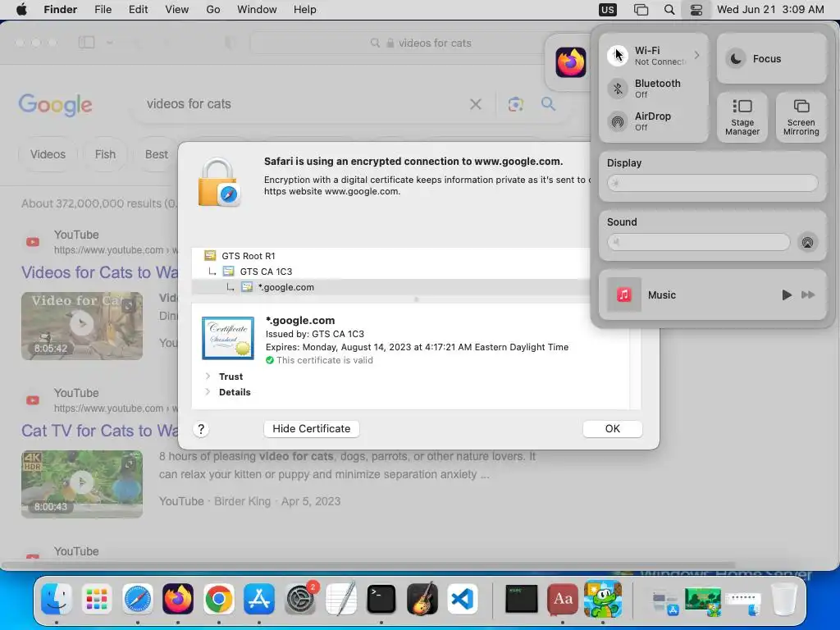Open Finder from the Dock
This screenshot has height=630, width=840.
click(x=57, y=598)
